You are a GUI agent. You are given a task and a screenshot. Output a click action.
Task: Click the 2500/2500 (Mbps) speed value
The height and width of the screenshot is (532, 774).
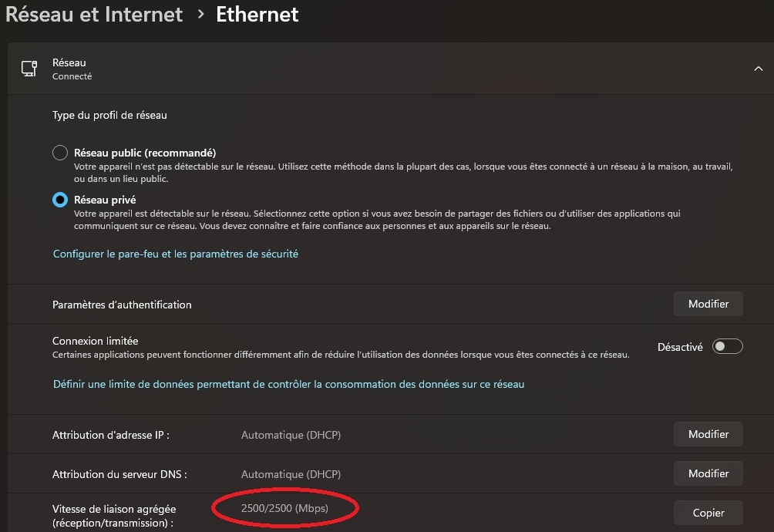pos(284,507)
